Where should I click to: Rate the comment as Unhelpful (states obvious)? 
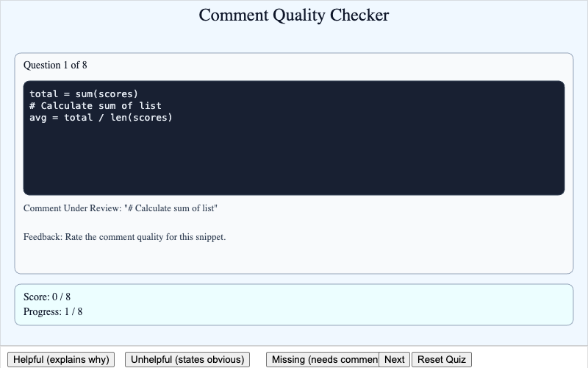pyautogui.click(x=187, y=359)
